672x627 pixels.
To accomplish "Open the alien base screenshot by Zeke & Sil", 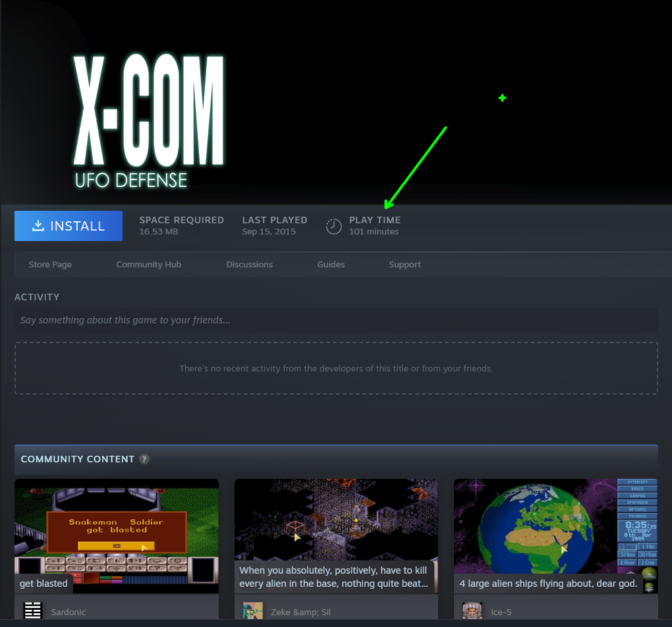I will 336,536.
